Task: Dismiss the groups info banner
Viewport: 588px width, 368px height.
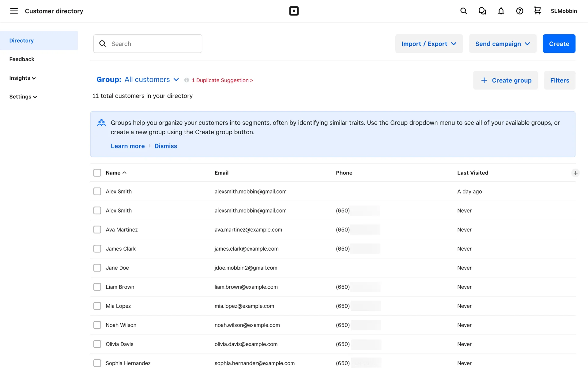Action: tap(165, 146)
